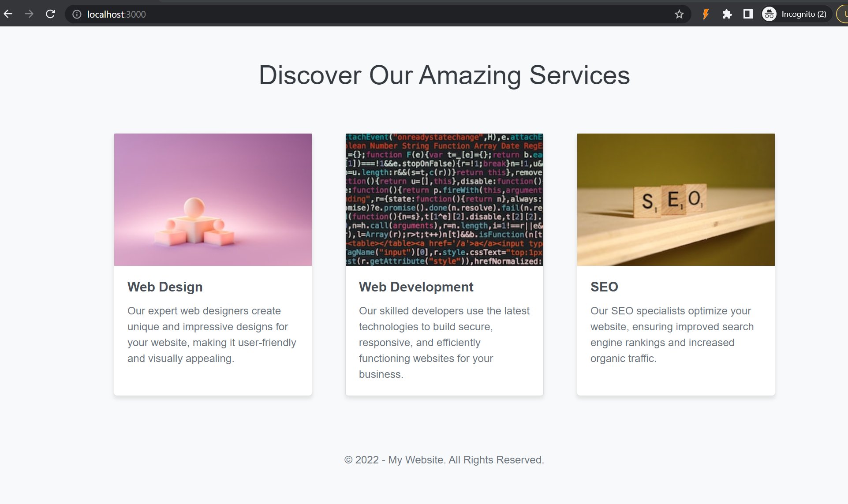Open the Extensions puzzle piece menu
Screen dimensions: 848x504
point(727,15)
